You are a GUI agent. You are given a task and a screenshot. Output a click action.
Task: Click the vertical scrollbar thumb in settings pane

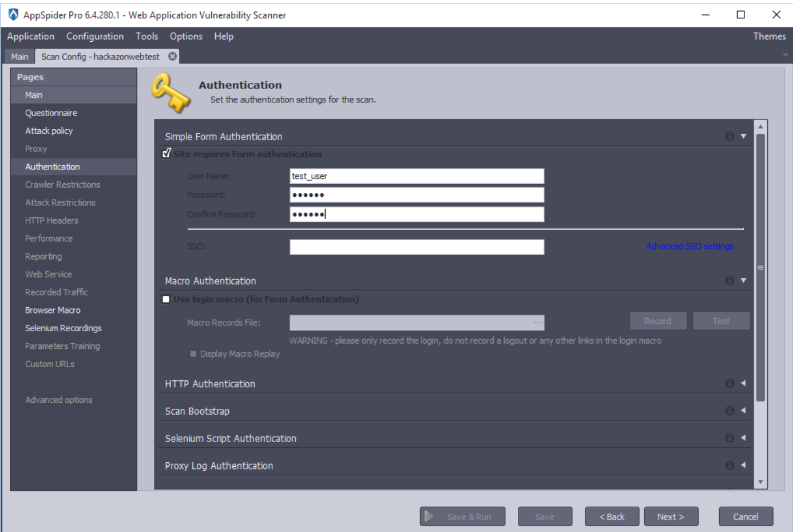coord(760,267)
